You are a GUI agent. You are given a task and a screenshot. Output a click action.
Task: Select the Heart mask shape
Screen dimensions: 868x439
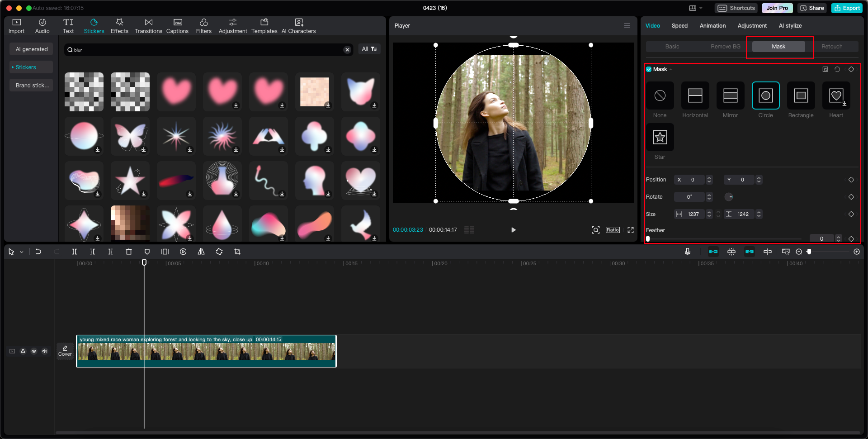(x=835, y=96)
